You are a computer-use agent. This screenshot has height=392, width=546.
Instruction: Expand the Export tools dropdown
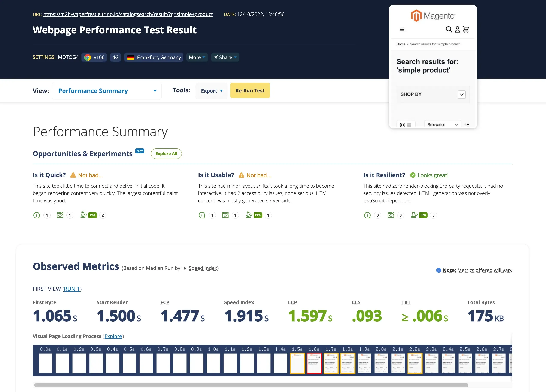[212, 91]
